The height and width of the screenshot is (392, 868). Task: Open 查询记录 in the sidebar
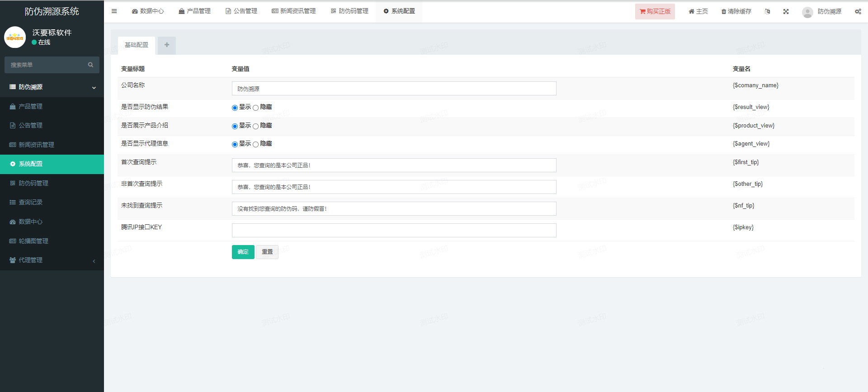tap(31, 203)
